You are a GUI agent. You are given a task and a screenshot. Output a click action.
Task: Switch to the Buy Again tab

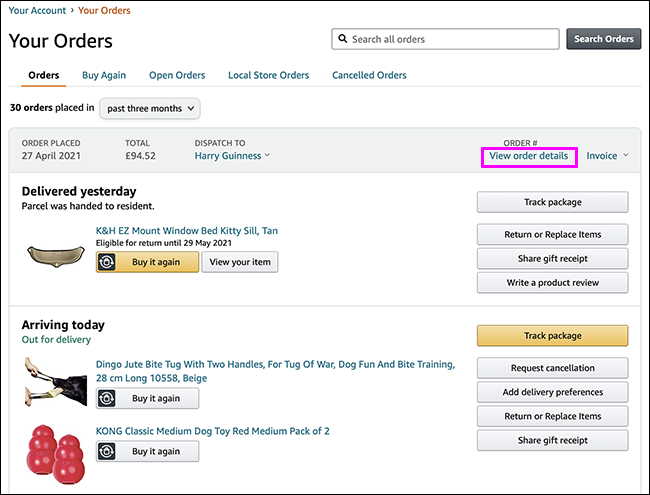(x=104, y=75)
